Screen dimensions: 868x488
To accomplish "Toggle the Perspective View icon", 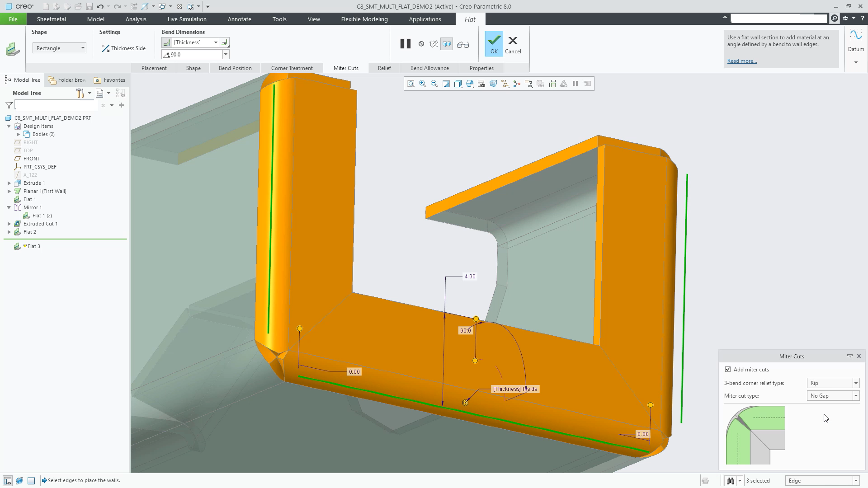I will 493,84.
